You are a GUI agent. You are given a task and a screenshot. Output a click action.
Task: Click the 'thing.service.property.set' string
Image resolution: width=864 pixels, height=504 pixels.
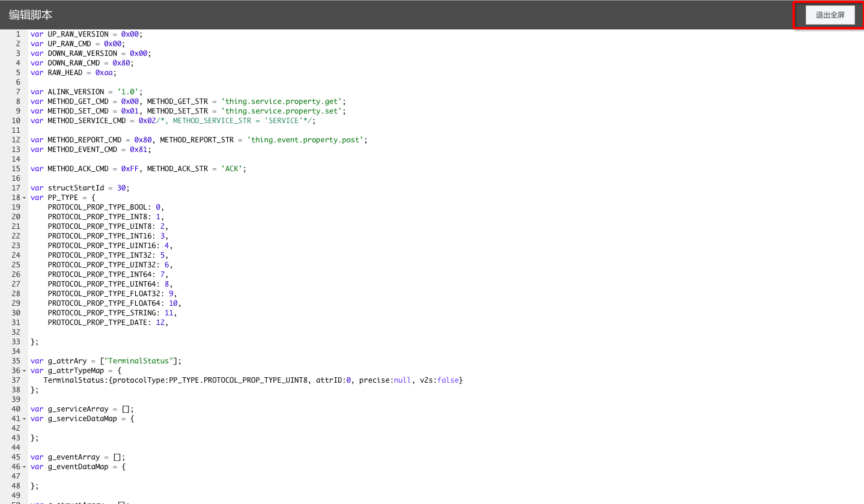tap(282, 111)
